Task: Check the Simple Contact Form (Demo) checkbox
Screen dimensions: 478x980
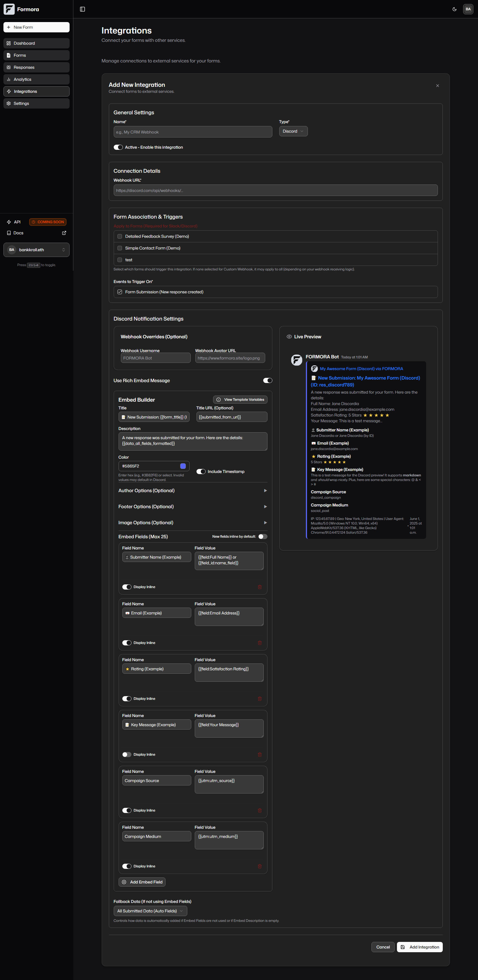Action: [x=119, y=248]
